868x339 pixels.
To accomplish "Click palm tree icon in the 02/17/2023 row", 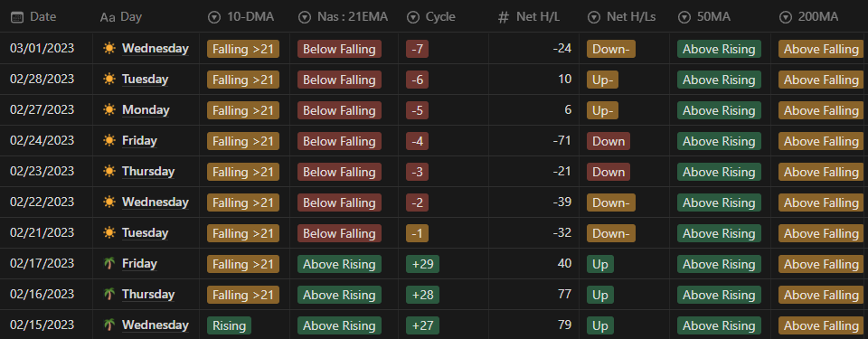I will [109, 264].
